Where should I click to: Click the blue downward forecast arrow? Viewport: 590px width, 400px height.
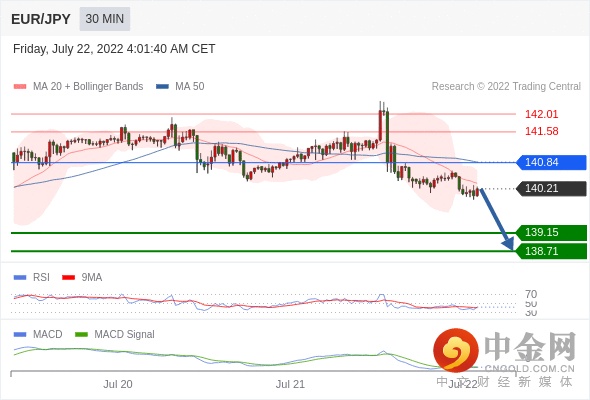coord(497,219)
